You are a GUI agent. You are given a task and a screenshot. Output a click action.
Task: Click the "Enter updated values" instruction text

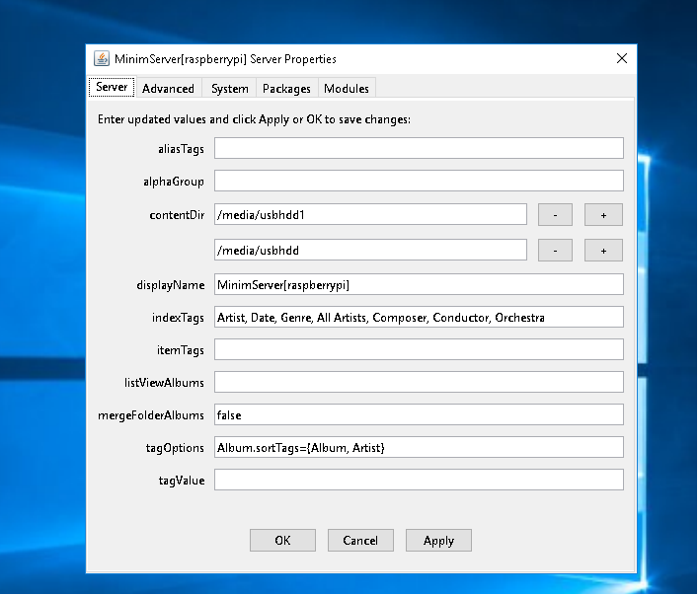tap(255, 120)
